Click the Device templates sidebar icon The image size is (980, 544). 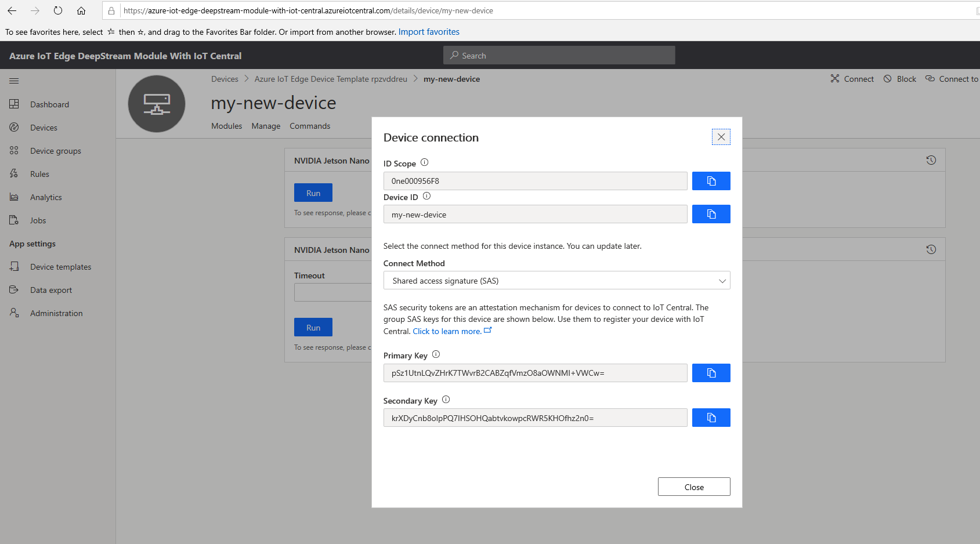[x=14, y=266]
